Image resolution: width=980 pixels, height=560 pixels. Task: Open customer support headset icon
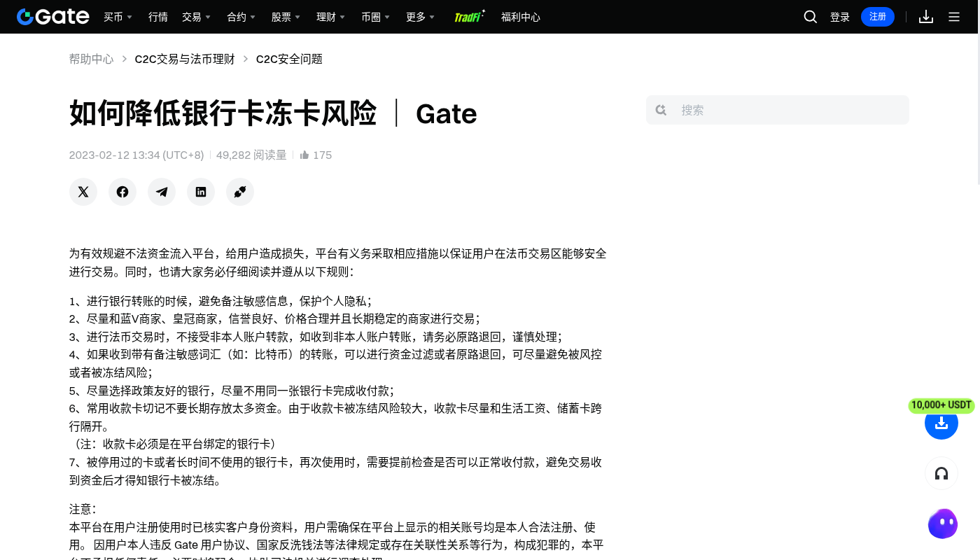941,474
